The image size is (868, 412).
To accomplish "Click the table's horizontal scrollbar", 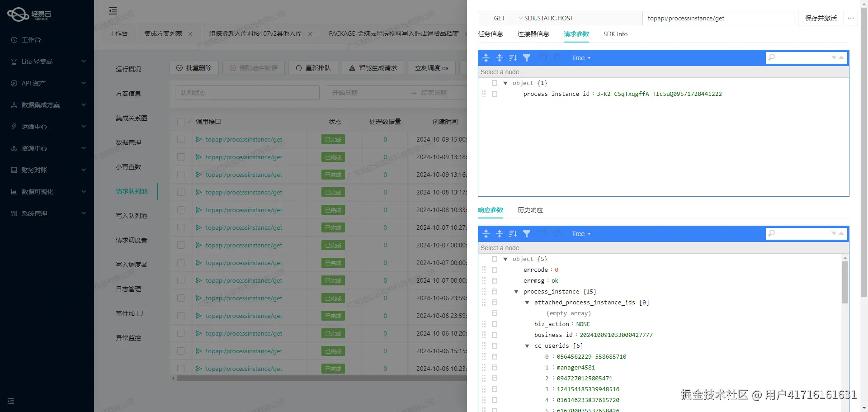I will [x=321, y=379].
